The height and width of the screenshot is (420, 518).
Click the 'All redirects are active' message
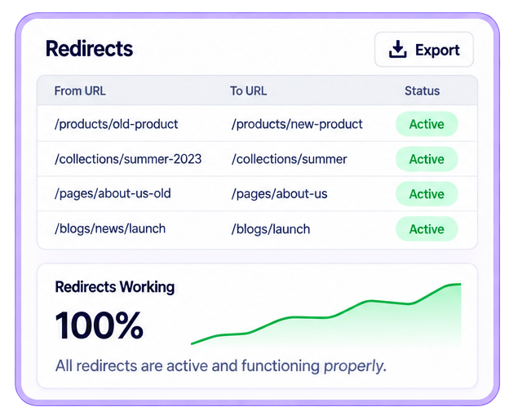(x=221, y=366)
